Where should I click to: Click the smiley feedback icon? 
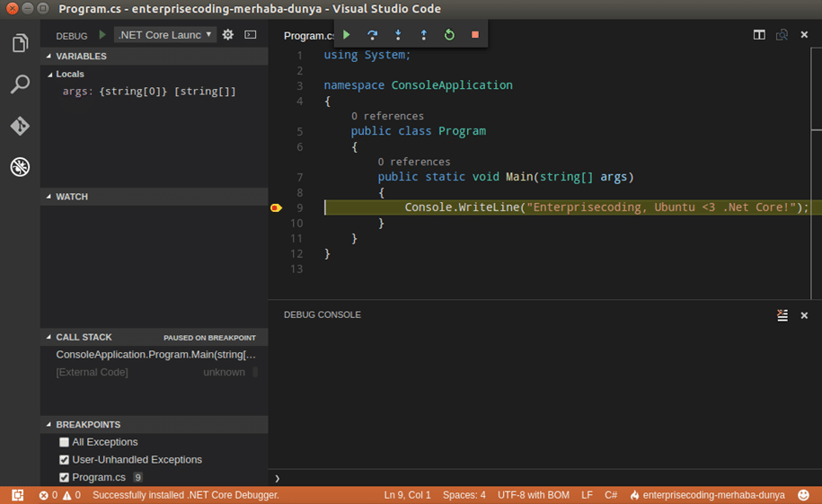tap(803, 495)
